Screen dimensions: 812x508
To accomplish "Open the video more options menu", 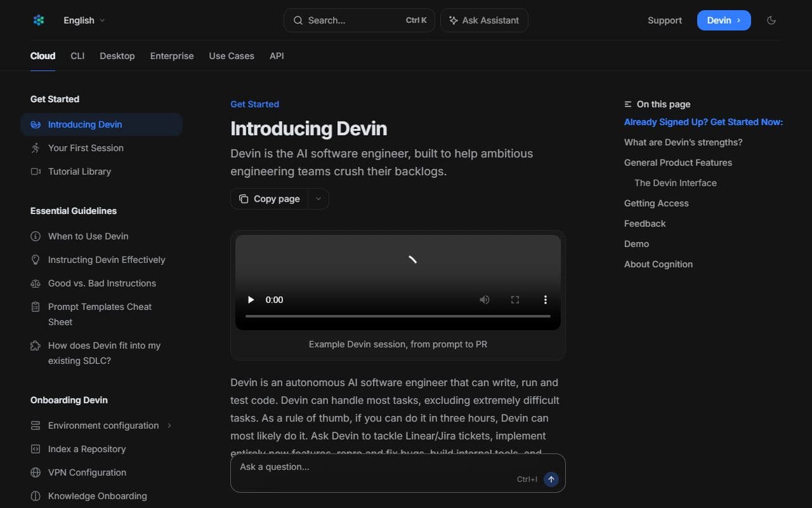I will coord(545,300).
